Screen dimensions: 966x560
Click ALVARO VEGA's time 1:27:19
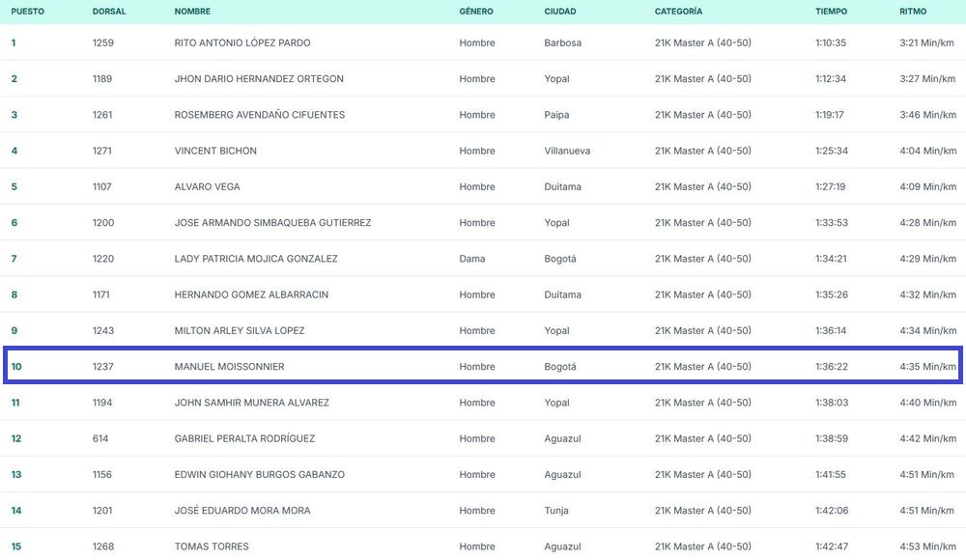click(830, 187)
